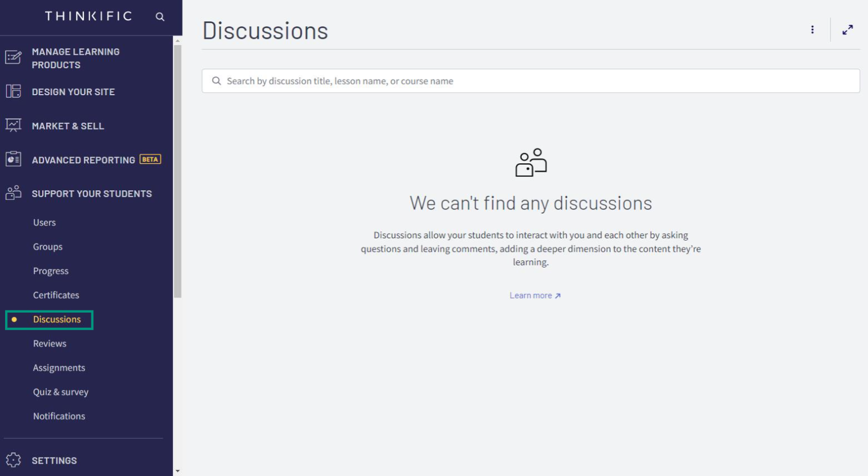The height and width of the screenshot is (476, 868).
Task: Open Manage Learning Products section
Action: pyautogui.click(x=75, y=58)
